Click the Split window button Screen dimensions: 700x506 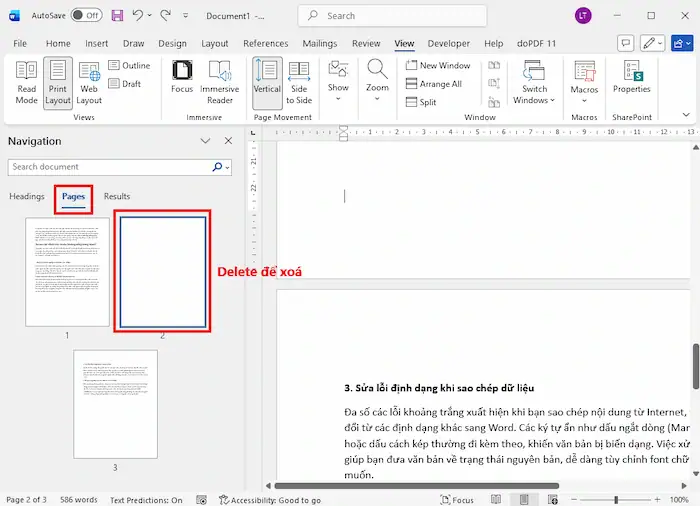click(x=428, y=102)
